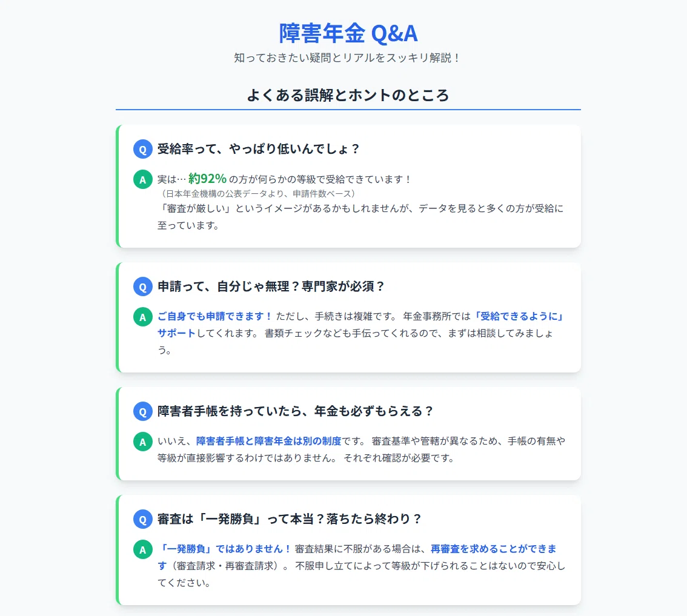Click the Q icon beside 申請って question
Image resolution: width=687 pixels, height=616 pixels.
[143, 286]
